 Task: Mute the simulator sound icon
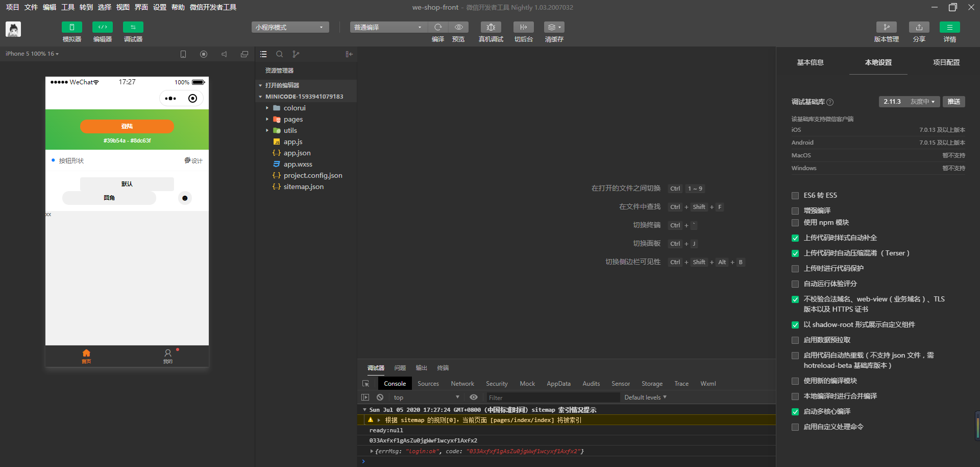pyautogui.click(x=224, y=54)
